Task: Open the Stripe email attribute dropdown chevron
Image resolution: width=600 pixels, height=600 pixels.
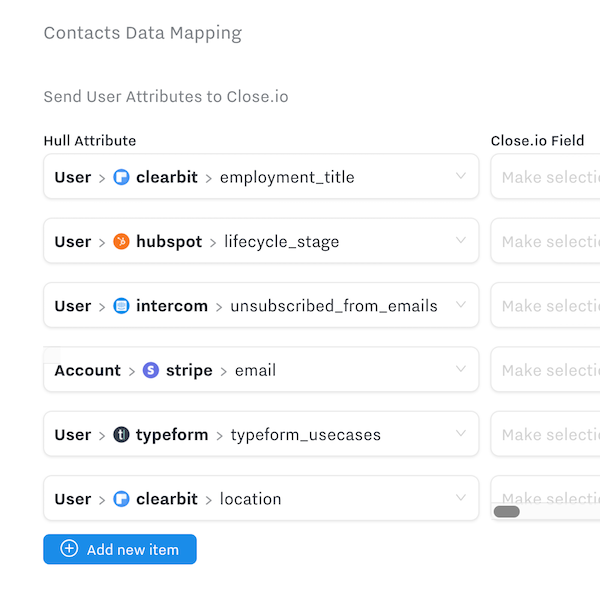Action: tap(461, 369)
